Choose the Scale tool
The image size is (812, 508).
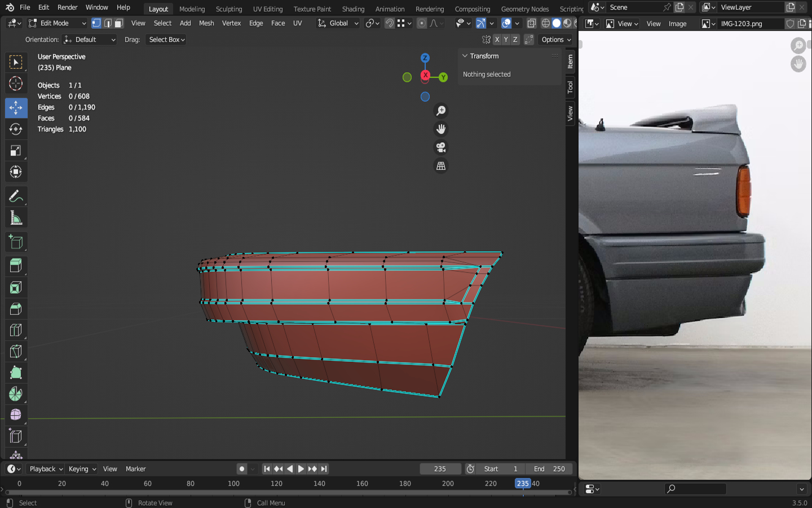[16, 151]
